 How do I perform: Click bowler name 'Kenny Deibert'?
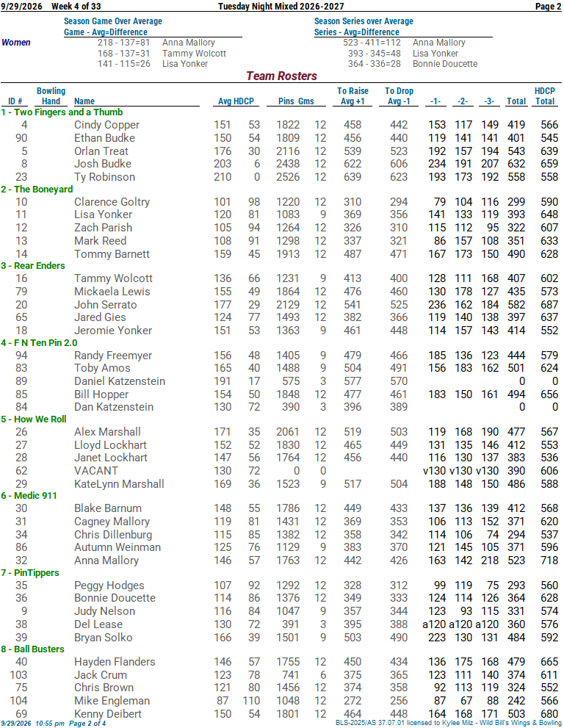click(108, 714)
